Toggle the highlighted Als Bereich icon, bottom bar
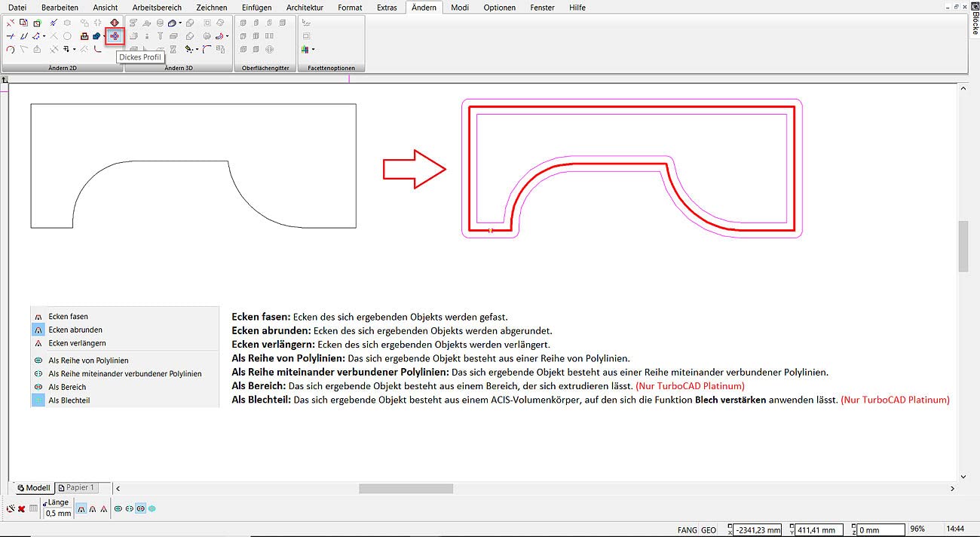This screenshot has height=537, width=980. (x=140, y=509)
